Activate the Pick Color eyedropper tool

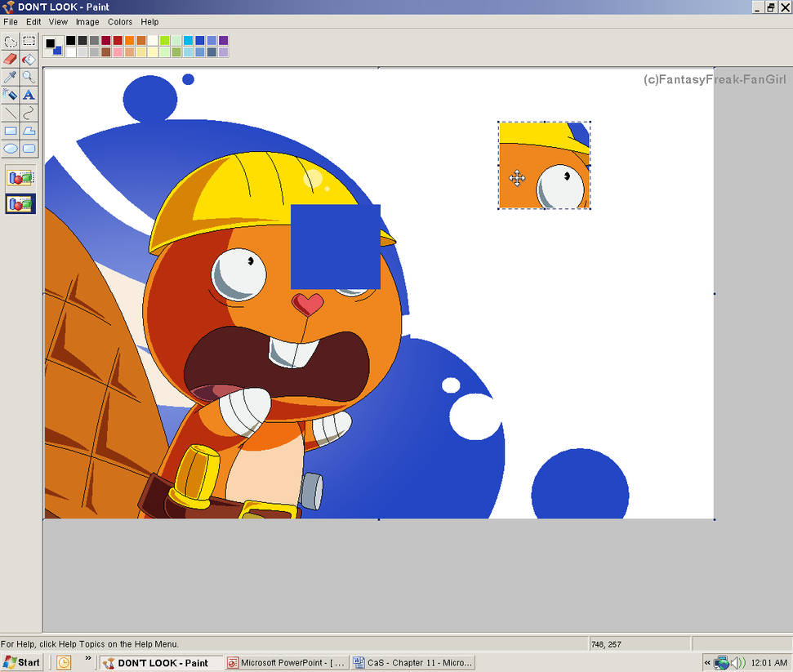pyautogui.click(x=11, y=77)
